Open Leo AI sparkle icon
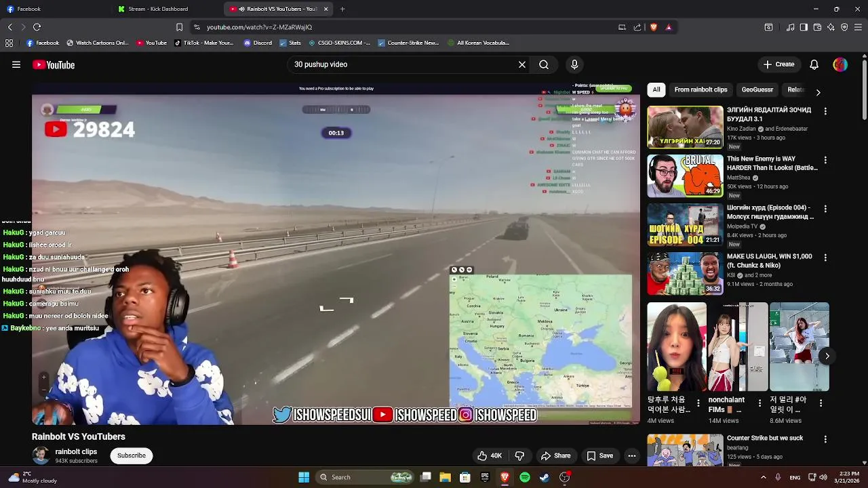 831,27
